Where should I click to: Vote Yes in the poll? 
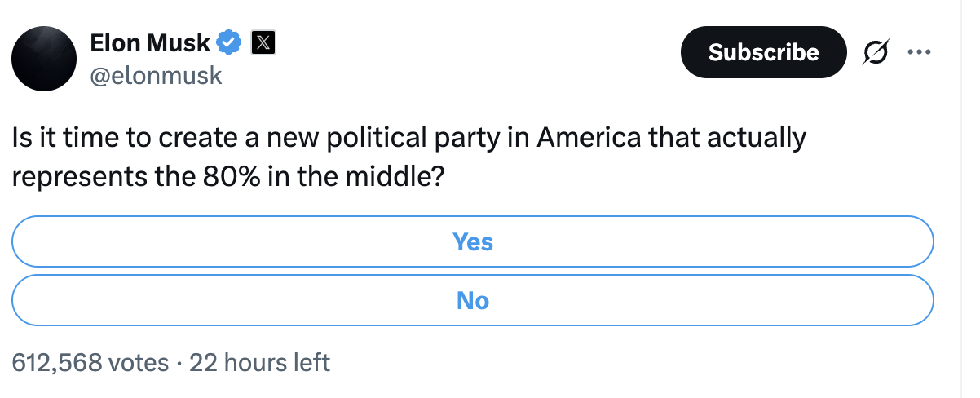pos(473,241)
